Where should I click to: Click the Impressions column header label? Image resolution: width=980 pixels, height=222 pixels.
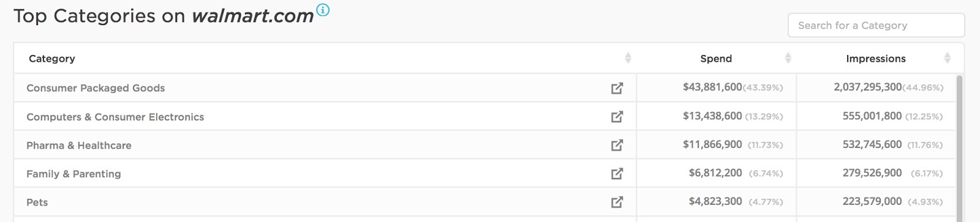click(876, 59)
